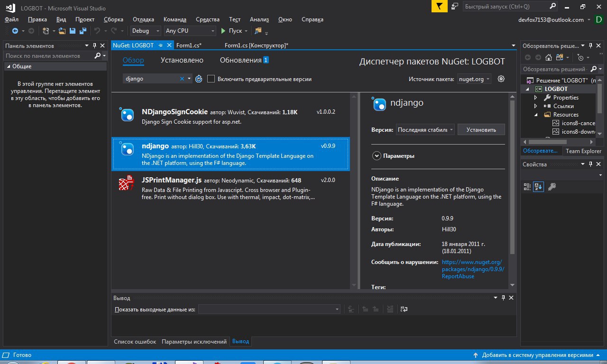Click the Navigate Backward arrow in toolbar
The image size is (607, 364).
(x=15, y=31)
